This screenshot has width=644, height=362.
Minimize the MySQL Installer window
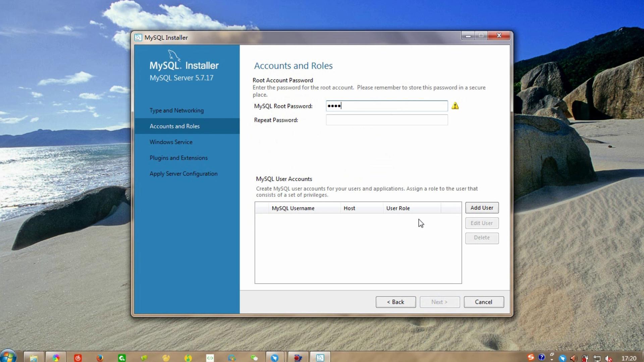tap(468, 36)
